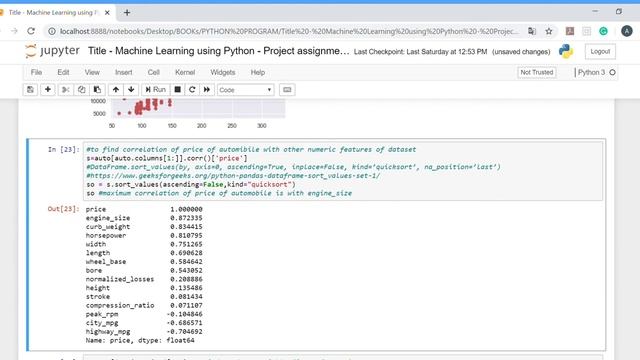
Task: Click the Not Trusted button
Action: [536, 72]
